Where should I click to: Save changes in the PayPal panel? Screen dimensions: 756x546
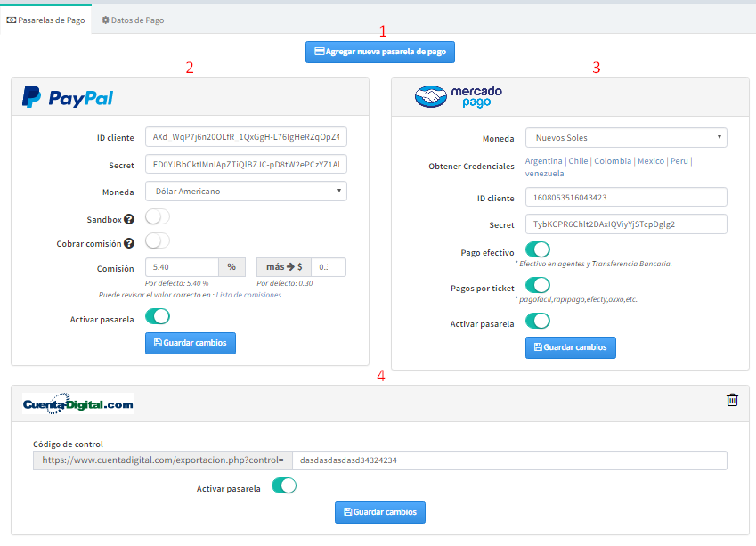click(191, 343)
